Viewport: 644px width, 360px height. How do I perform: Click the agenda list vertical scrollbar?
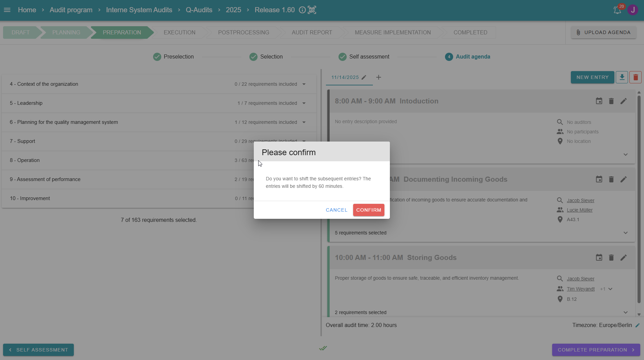(639, 197)
